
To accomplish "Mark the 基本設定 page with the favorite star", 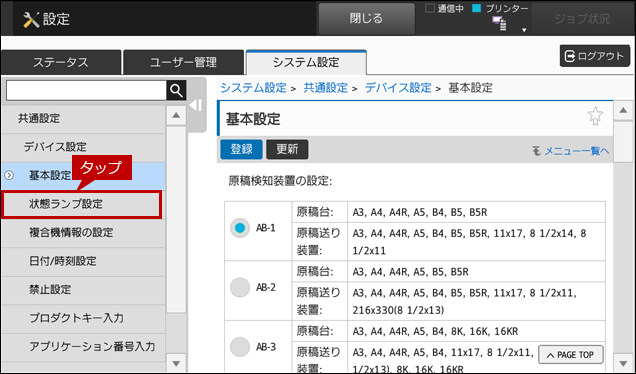I will point(595,116).
